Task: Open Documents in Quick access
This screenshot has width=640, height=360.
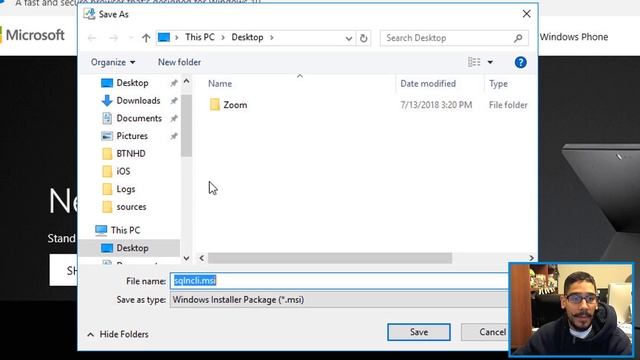Action: (139, 118)
